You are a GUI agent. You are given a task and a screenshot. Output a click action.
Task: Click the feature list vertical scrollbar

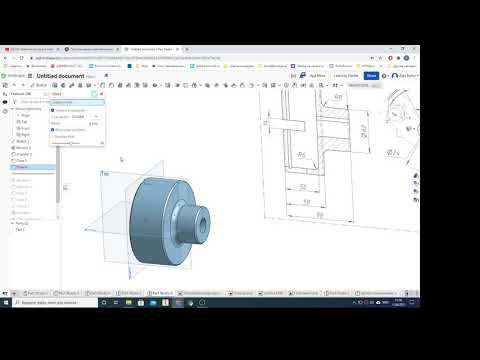[x=58, y=175]
